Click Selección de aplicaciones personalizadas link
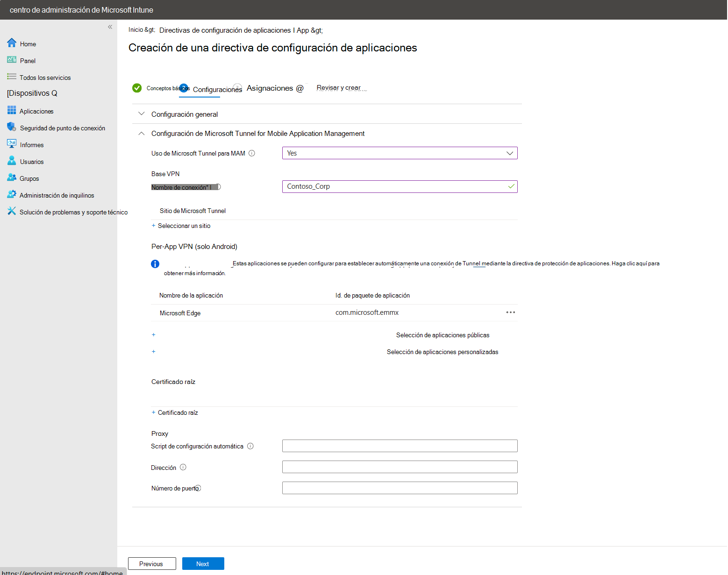Viewport: 728px width, 575px height. 443,352
